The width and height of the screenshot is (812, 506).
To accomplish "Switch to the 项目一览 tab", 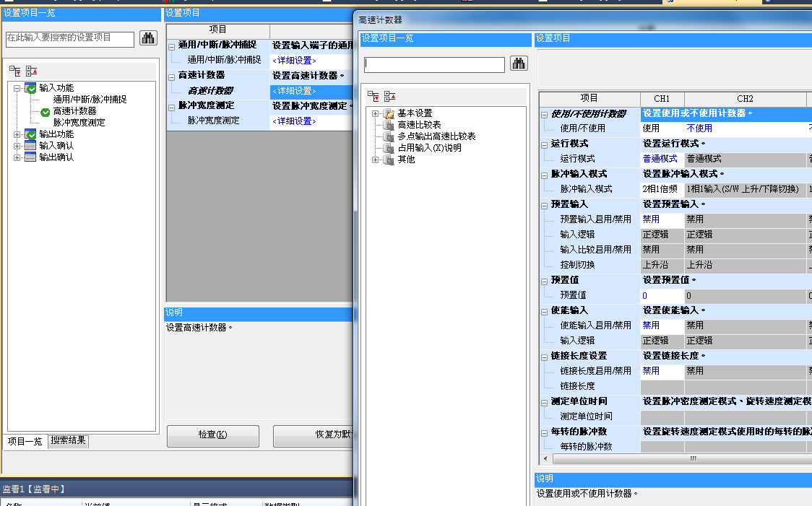I will coord(25,441).
